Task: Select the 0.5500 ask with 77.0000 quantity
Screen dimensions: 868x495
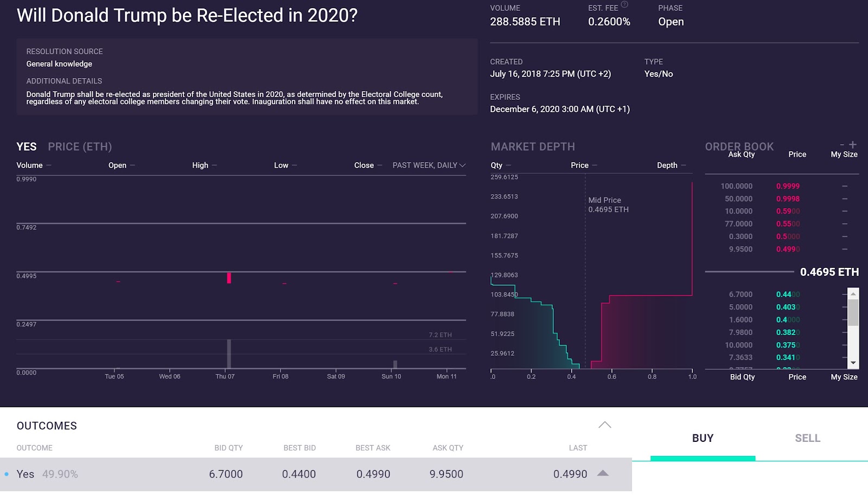Action: pos(788,224)
